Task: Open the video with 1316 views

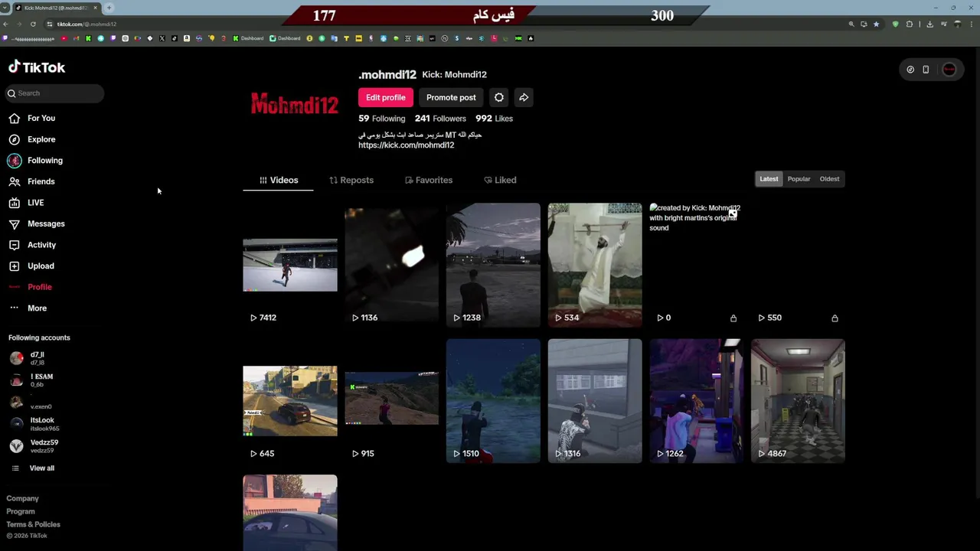Action: click(x=595, y=401)
